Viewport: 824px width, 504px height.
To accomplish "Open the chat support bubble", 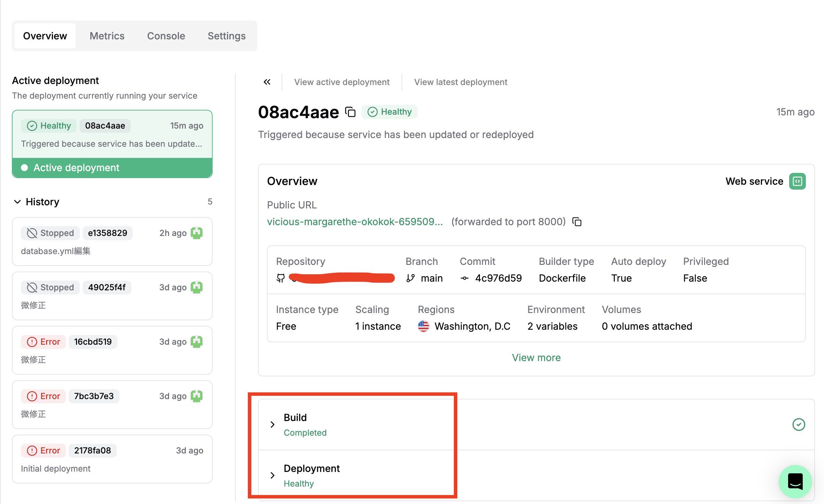I will (x=795, y=481).
